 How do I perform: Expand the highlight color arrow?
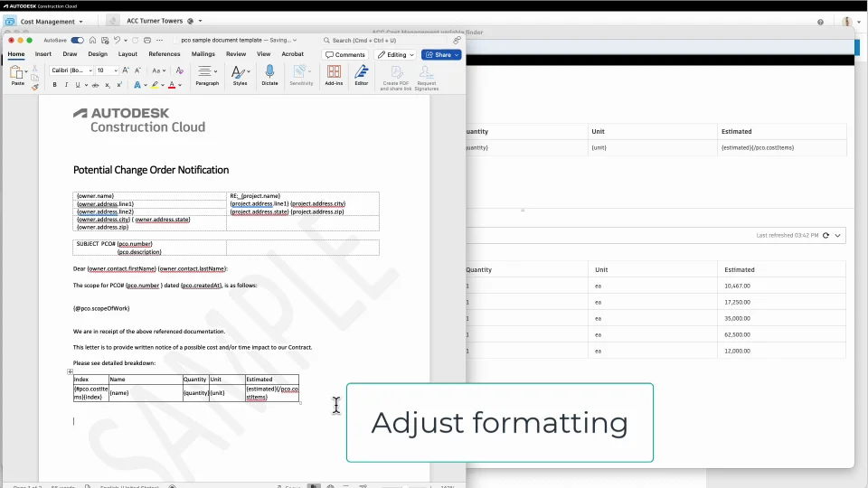pos(163,85)
